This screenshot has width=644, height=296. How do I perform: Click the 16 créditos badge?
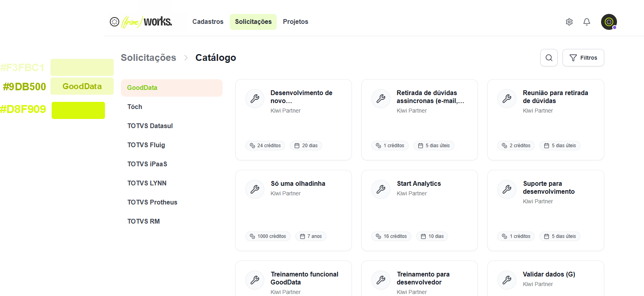391,236
